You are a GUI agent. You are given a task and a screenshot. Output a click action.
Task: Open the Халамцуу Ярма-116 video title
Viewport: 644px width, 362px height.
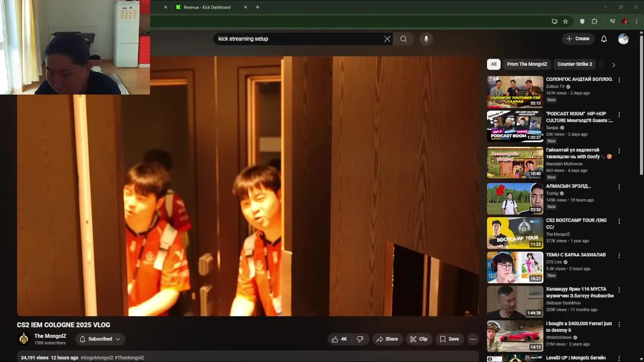pyautogui.click(x=580, y=293)
